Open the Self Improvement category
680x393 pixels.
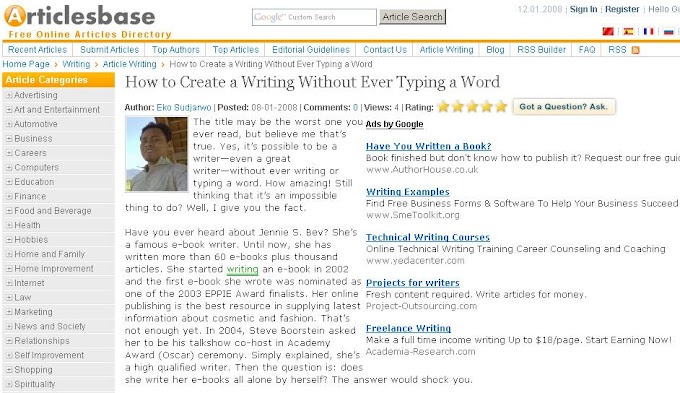[49, 355]
